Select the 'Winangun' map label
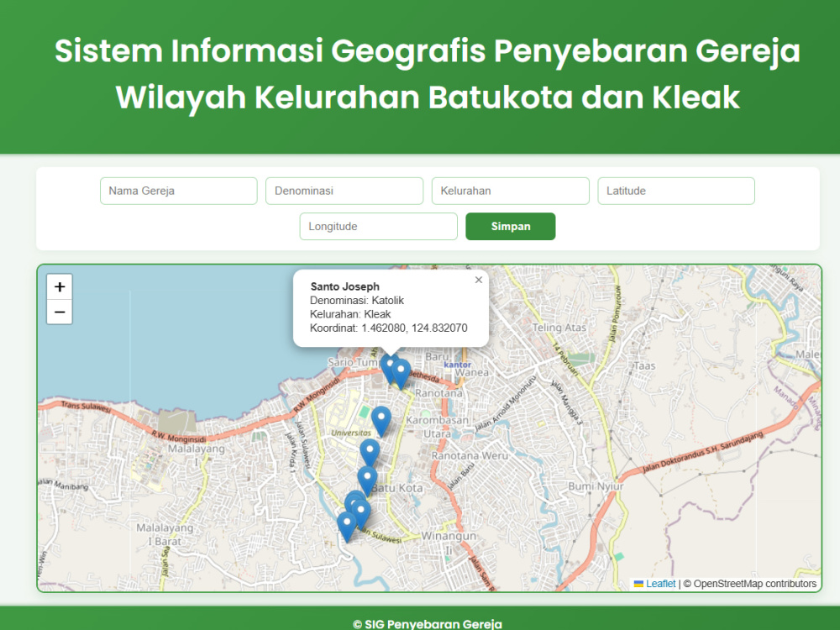The image size is (840, 630). pyautogui.click(x=449, y=536)
